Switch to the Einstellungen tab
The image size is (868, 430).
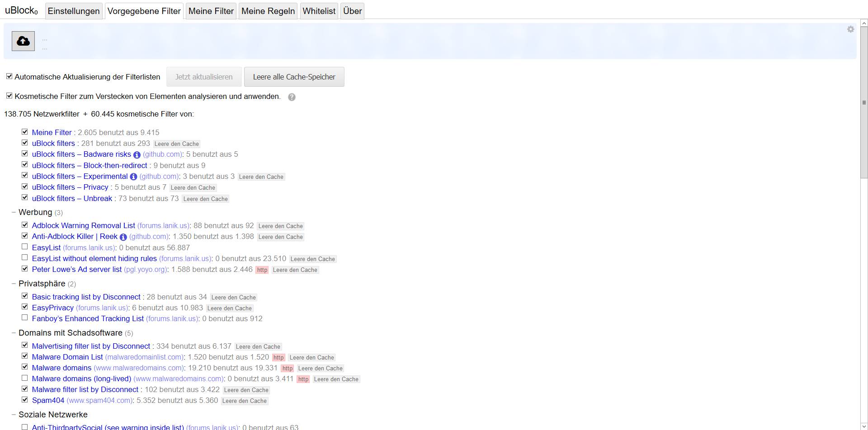pos(74,11)
